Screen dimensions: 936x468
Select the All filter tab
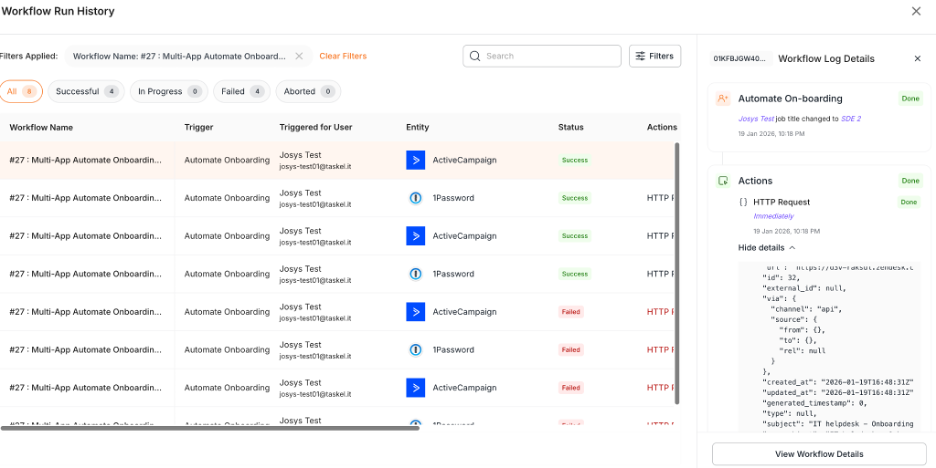(x=21, y=91)
